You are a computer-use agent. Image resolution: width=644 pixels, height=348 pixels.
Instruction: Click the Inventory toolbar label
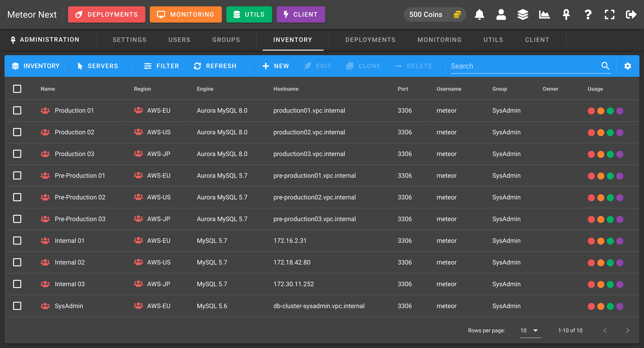click(x=41, y=66)
